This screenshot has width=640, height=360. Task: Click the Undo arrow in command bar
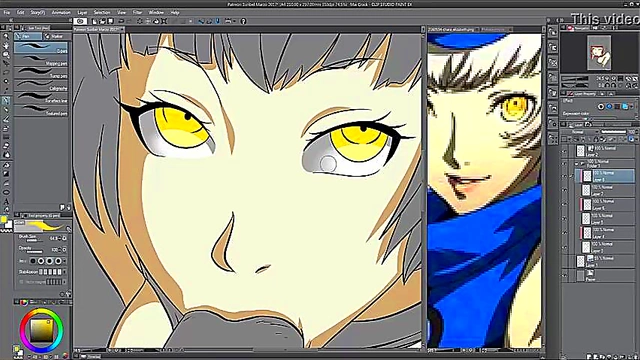point(121,21)
